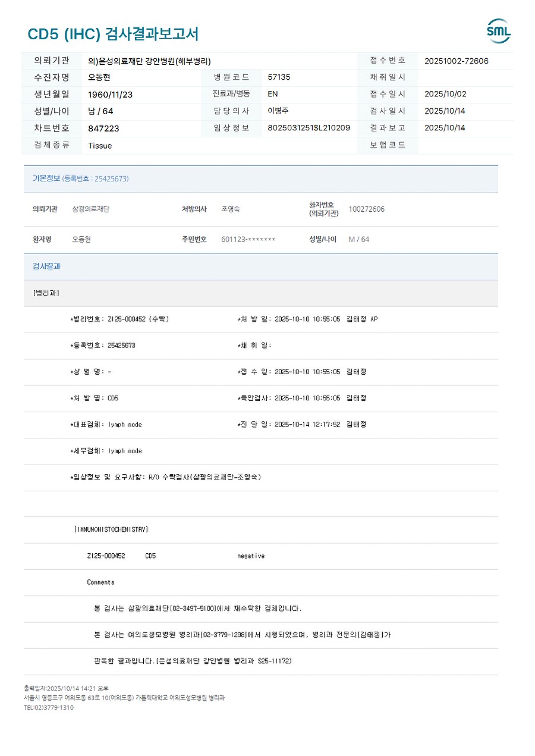535x756 pixels.
Task: Click 주민번호 masked value 601123
Action: 248,240
